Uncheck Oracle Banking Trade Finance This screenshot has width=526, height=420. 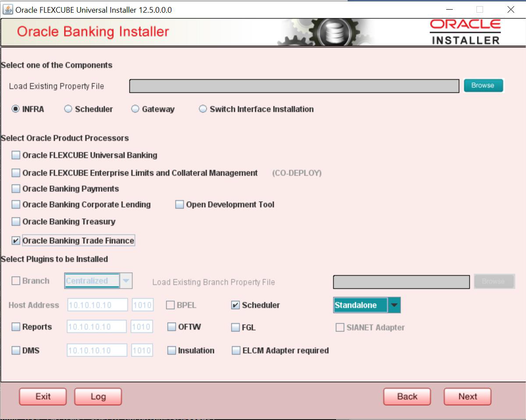click(x=16, y=240)
